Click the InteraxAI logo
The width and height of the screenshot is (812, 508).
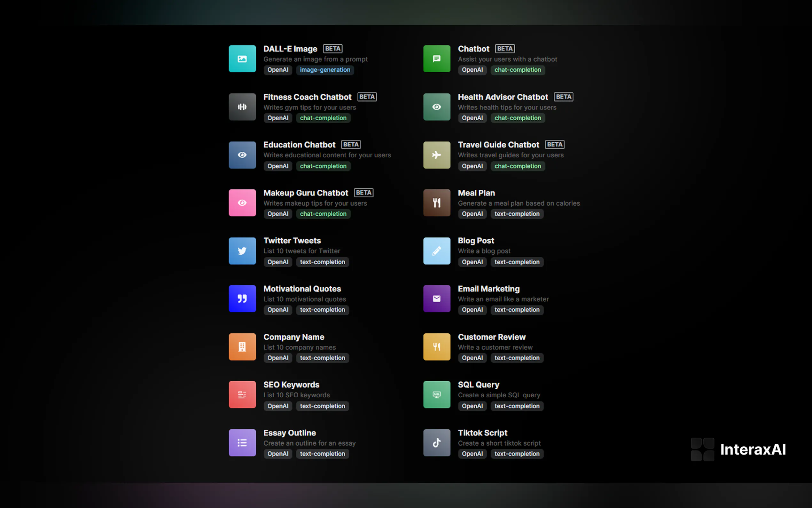[x=738, y=449]
